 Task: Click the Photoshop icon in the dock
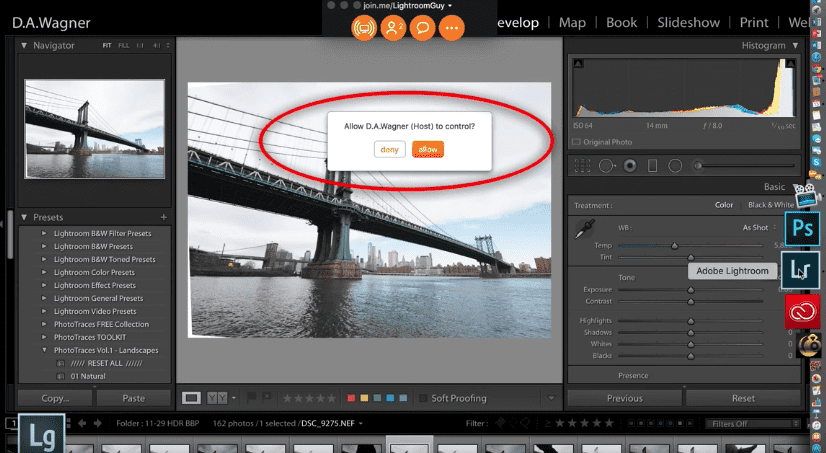tap(803, 228)
